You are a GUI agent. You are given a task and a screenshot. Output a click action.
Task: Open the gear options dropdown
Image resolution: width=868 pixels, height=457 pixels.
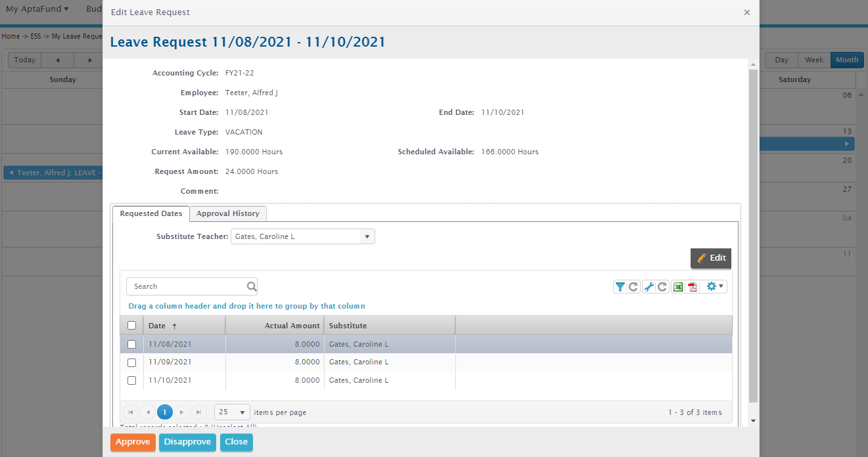(715, 287)
